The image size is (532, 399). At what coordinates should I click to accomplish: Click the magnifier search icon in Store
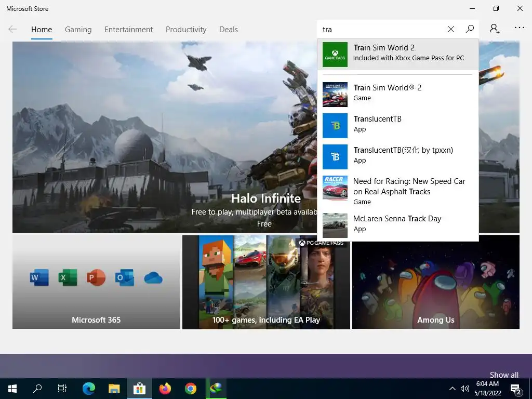click(470, 29)
